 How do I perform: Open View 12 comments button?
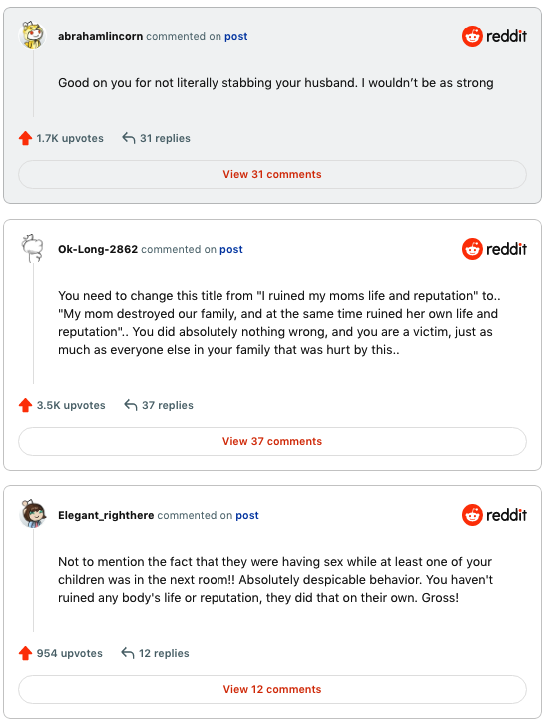(x=272, y=689)
